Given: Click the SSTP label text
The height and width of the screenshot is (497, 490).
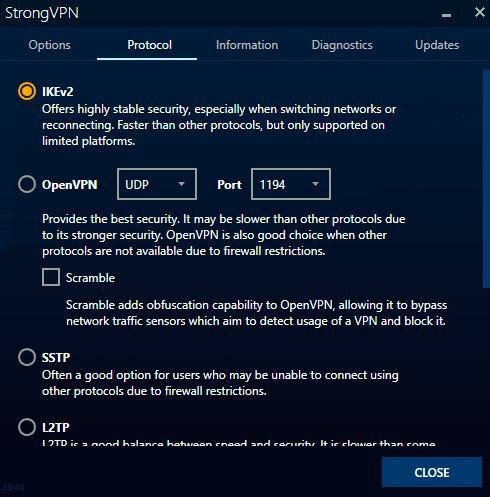Looking at the screenshot, I should [56, 358].
